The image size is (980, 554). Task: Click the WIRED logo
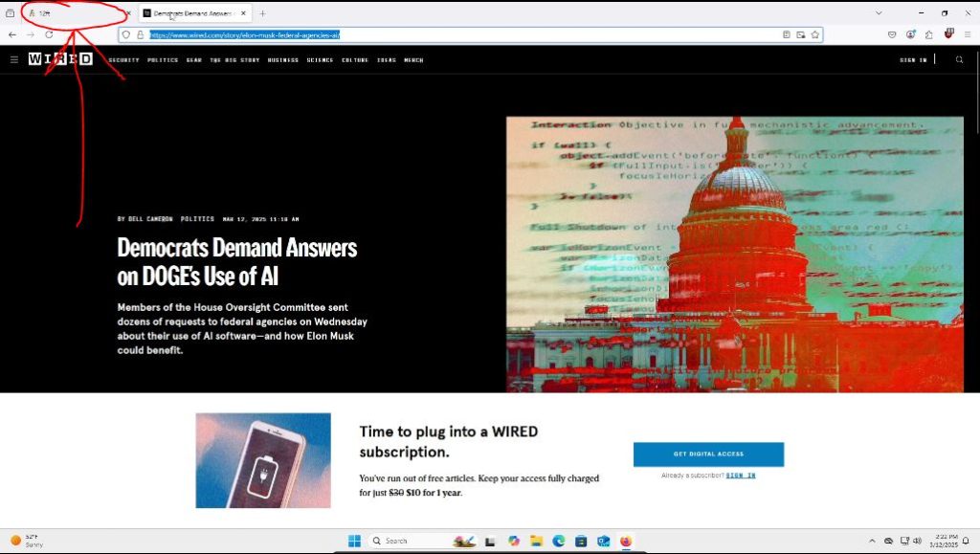click(x=60, y=59)
